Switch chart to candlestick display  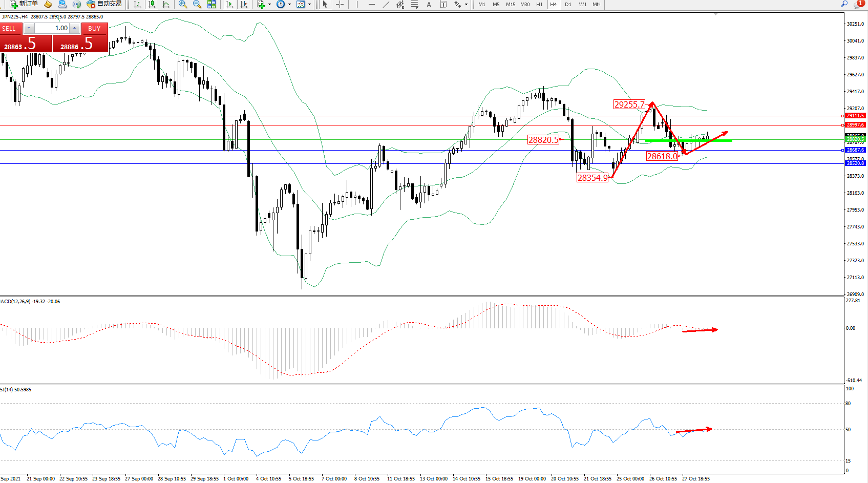pos(152,4)
